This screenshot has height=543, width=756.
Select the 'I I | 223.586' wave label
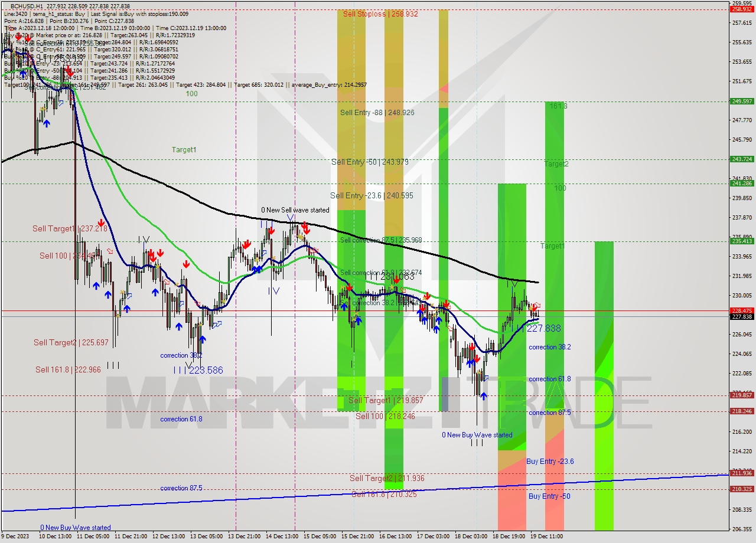coord(198,370)
